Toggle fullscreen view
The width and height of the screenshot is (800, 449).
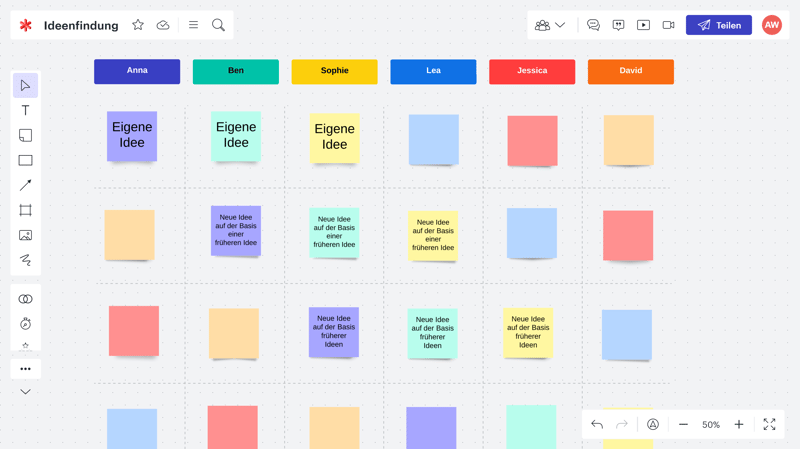769,425
